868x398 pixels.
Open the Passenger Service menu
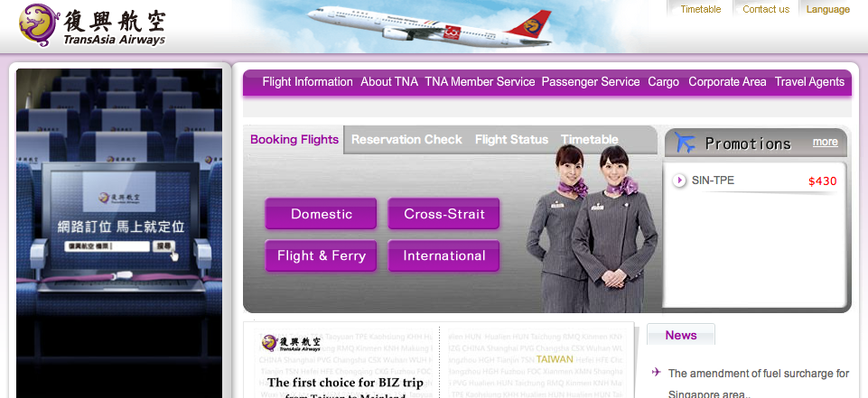tap(591, 82)
